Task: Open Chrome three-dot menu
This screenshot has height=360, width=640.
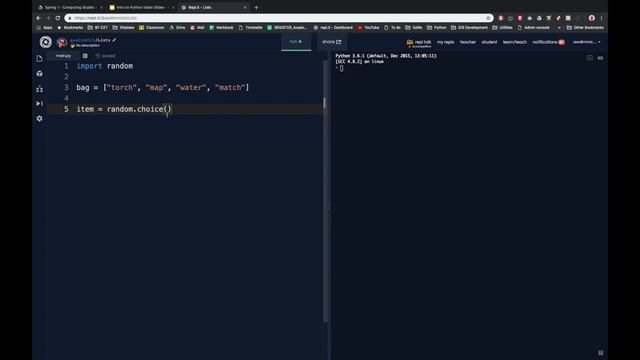Action: pos(602,18)
